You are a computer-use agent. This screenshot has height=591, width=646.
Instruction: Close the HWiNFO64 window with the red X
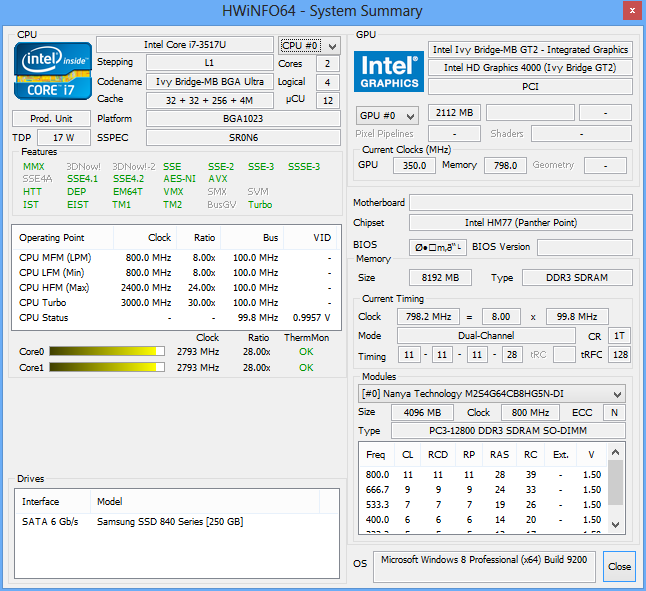[632, 11]
